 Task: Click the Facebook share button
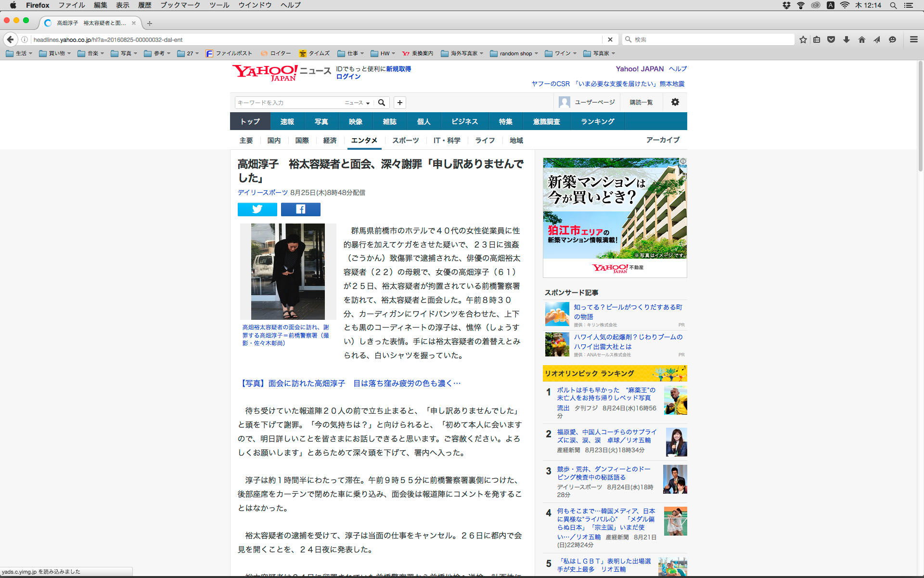point(300,209)
